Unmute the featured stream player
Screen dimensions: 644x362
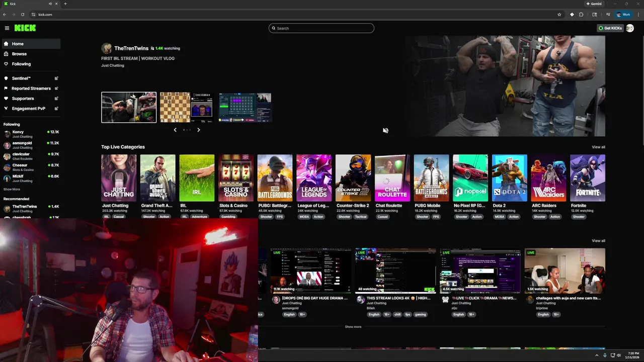[385, 130]
